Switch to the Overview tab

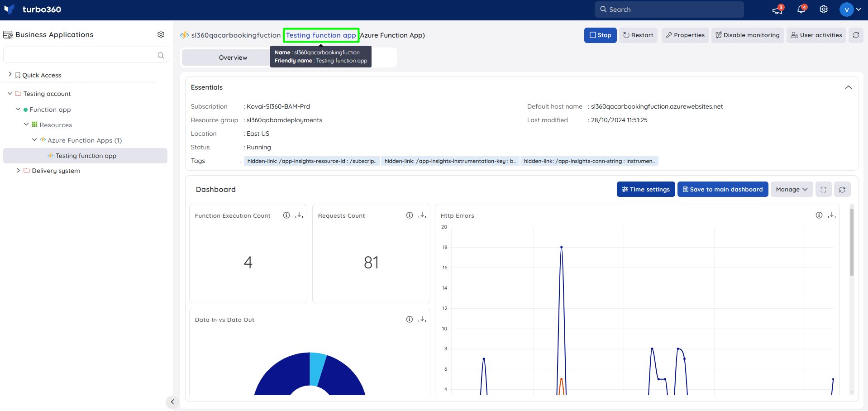click(x=233, y=57)
